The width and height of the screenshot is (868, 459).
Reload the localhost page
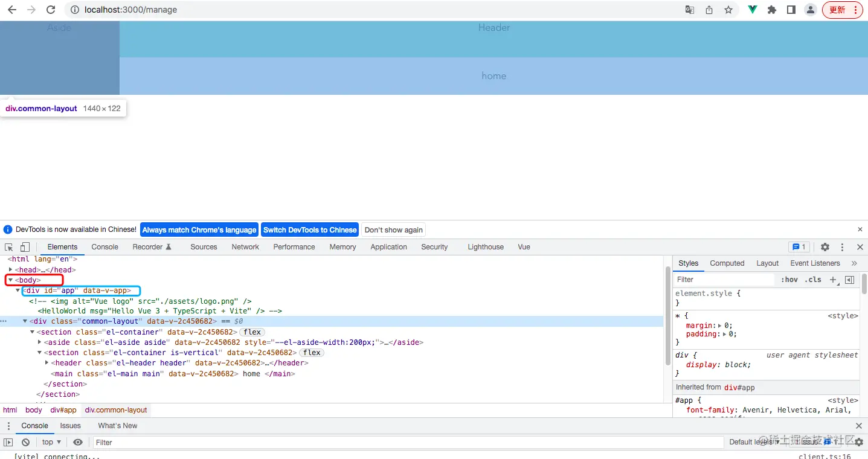tap(51, 10)
